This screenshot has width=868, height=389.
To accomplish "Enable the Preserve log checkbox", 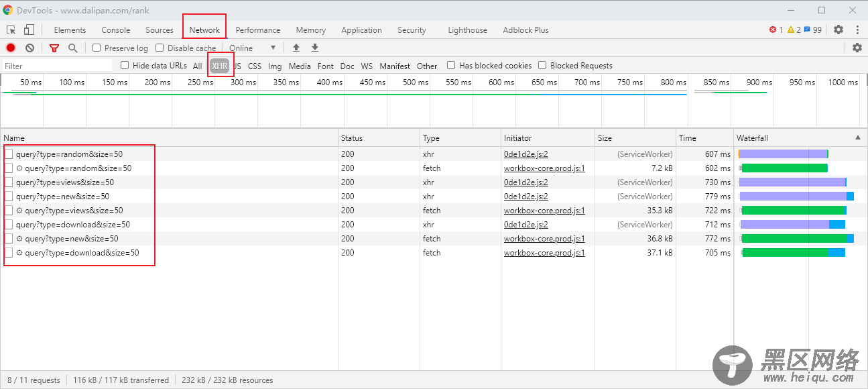I will [x=97, y=48].
